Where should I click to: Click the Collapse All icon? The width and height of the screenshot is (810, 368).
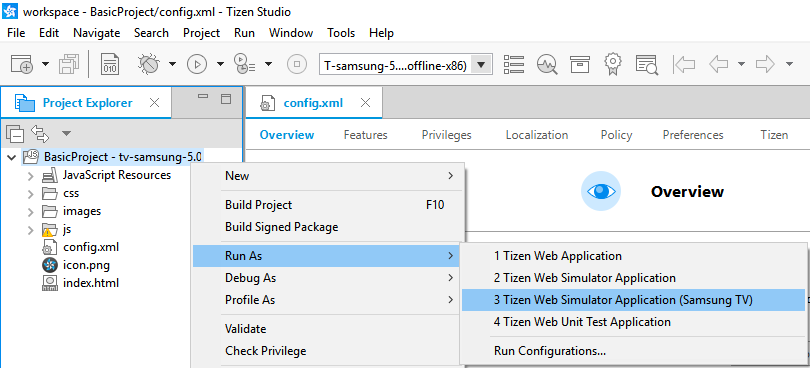[15, 134]
